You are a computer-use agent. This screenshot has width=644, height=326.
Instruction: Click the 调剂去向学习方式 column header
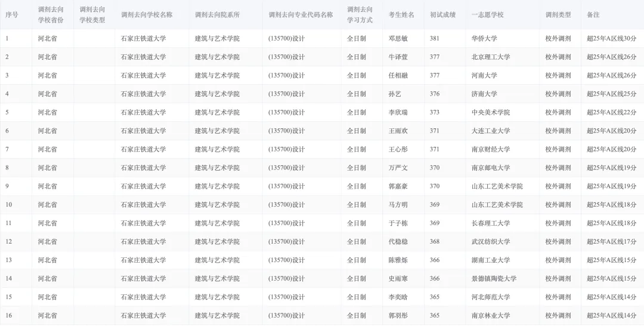tap(360, 15)
